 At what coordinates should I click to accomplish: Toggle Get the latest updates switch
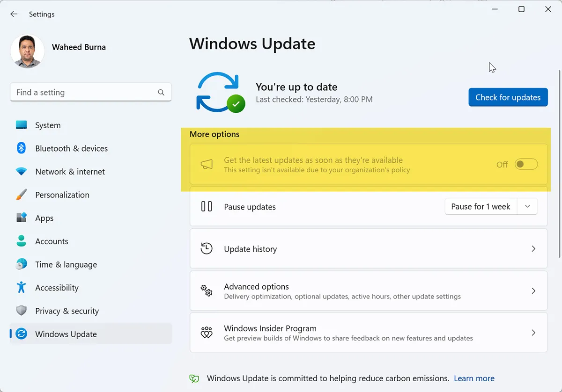click(526, 164)
